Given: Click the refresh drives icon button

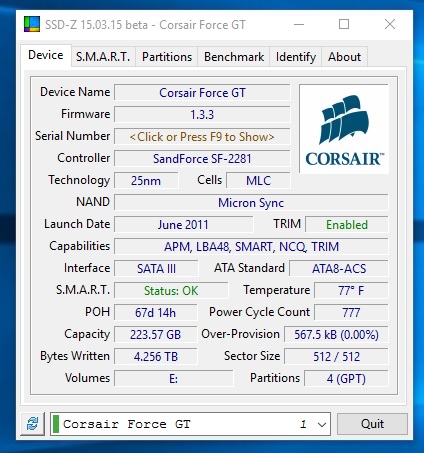Looking at the screenshot, I should coord(33,424).
